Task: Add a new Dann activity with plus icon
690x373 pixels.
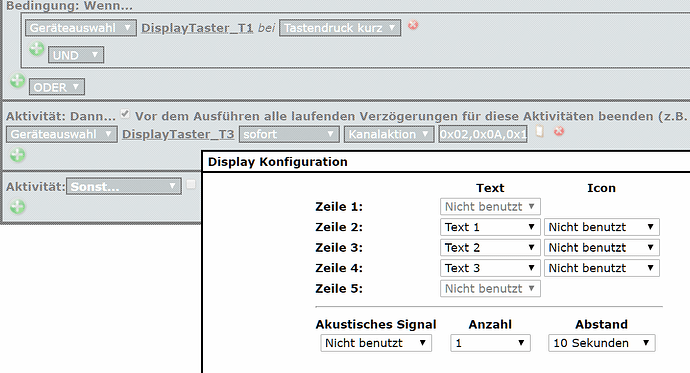Action: [x=18, y=155]
